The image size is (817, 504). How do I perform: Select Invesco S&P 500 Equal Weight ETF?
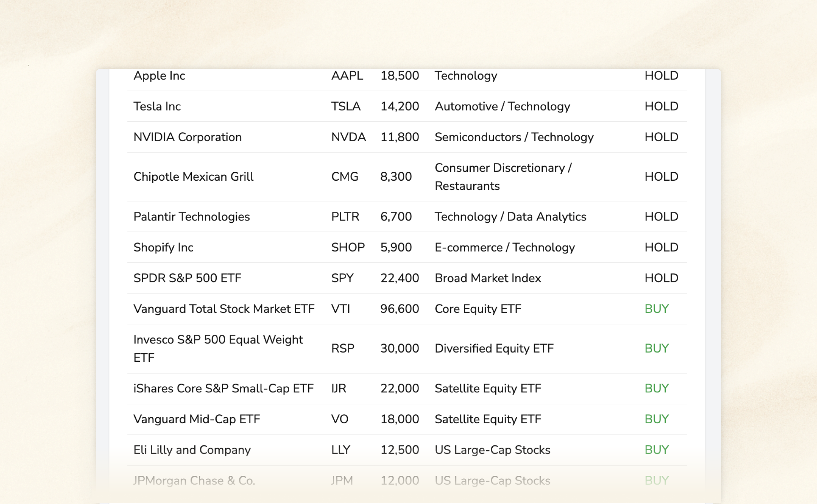(x=218, y=348)
